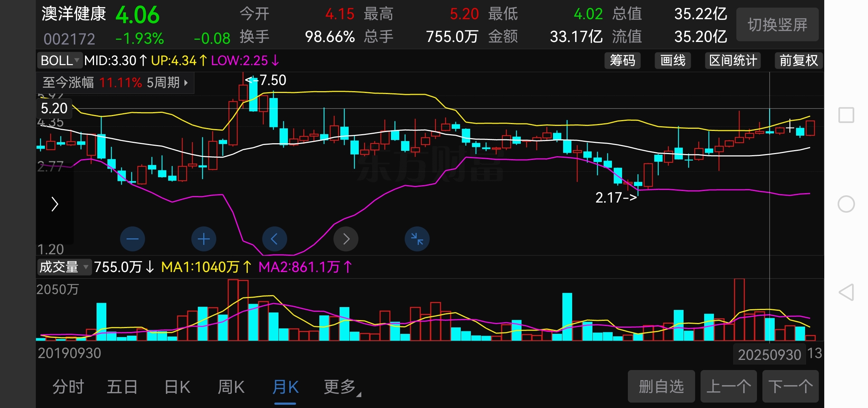
Task: Switch to 分时 intraday tab
Action: point(68,387)
